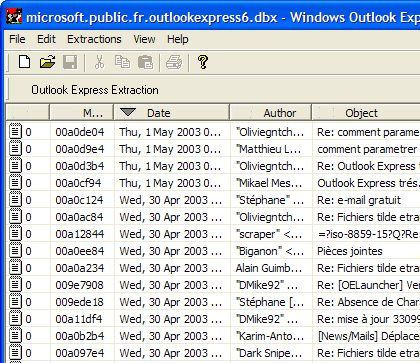This screenshot has width=420, height=363.
Task: Click the date in row 00a0b2b4
Action: point(170,336)
